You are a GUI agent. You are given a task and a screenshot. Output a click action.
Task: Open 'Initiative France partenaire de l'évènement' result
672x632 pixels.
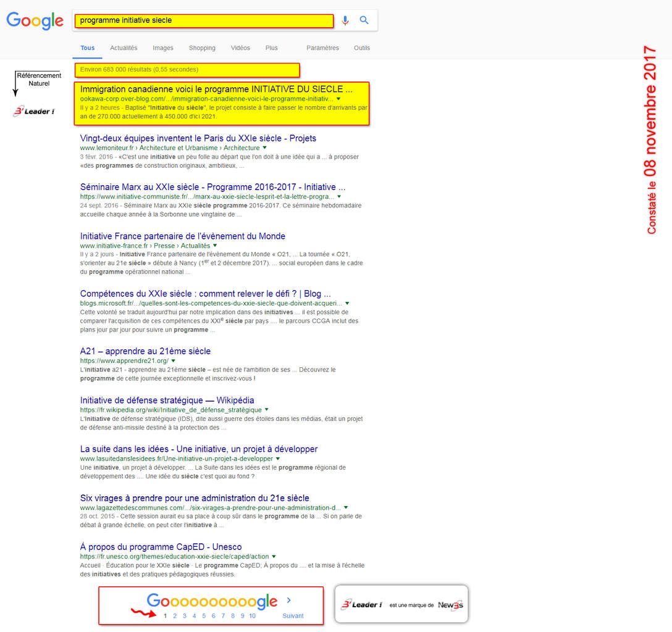tap(183, 236)
